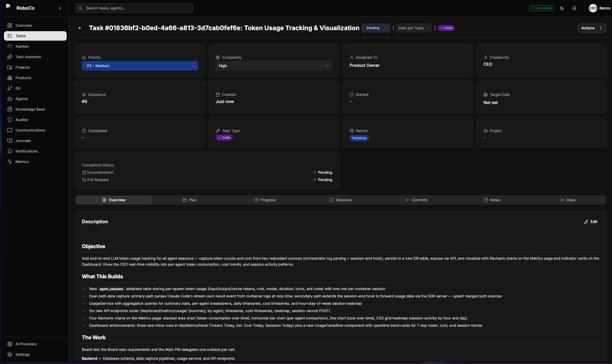Screen dimensions: 612x364
Task: Collapse the sidebar with chevron
Action: 60,8
